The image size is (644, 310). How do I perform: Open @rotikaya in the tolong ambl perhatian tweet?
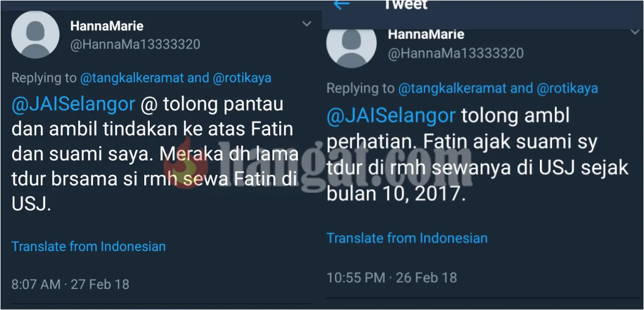[x=567, y=88]
